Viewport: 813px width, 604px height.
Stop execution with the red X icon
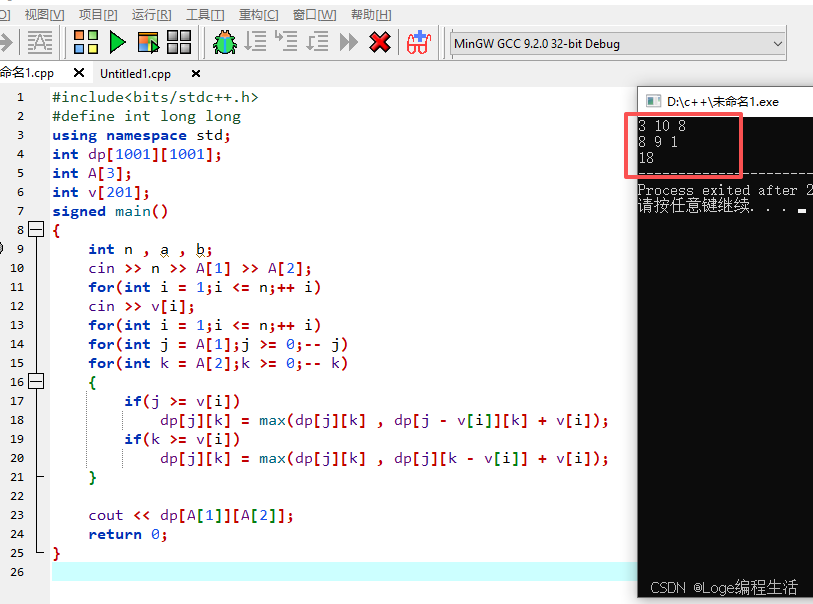click(380, 42)
